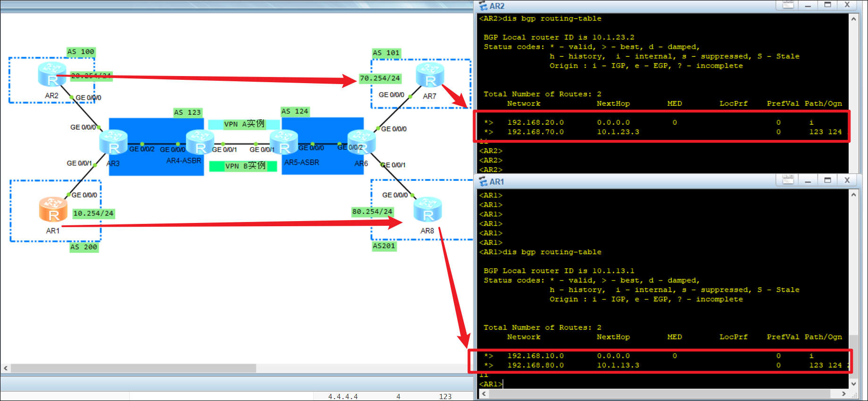The width and height of the screenshot is (868, 401).
Task: Click the topology canvas scroll-left arrow
Action: [x=6, y=368]
